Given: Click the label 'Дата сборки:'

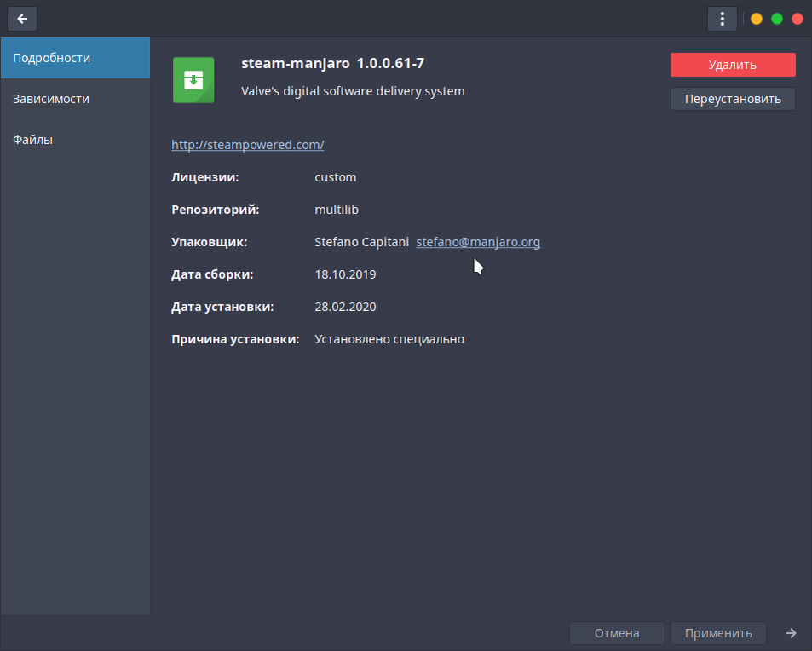Looking at the screenshot, I should coord(212,274).
